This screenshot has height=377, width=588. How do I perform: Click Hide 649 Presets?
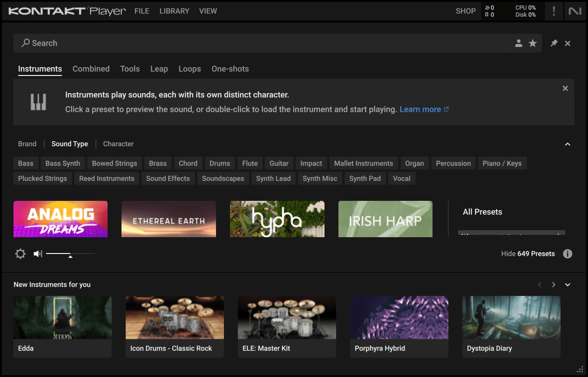click(528, 254)
